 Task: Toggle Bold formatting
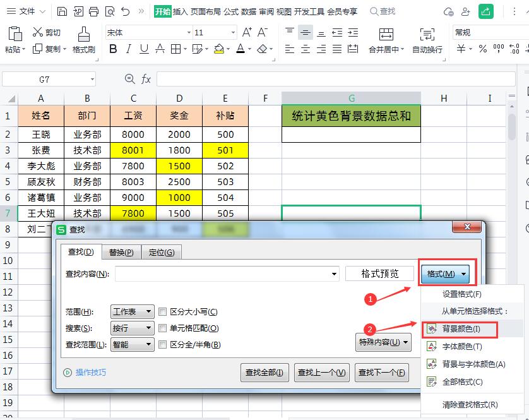[x=114, y=49]
